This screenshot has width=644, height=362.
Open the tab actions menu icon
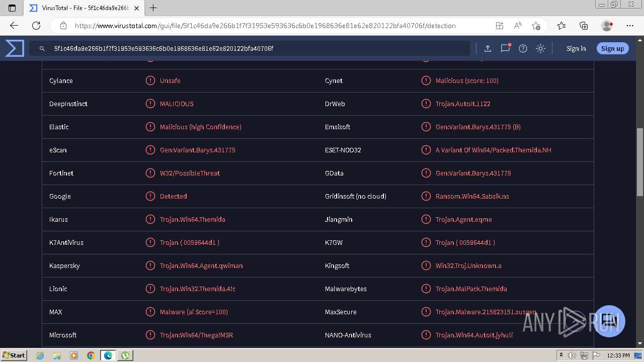click(12, 8)
